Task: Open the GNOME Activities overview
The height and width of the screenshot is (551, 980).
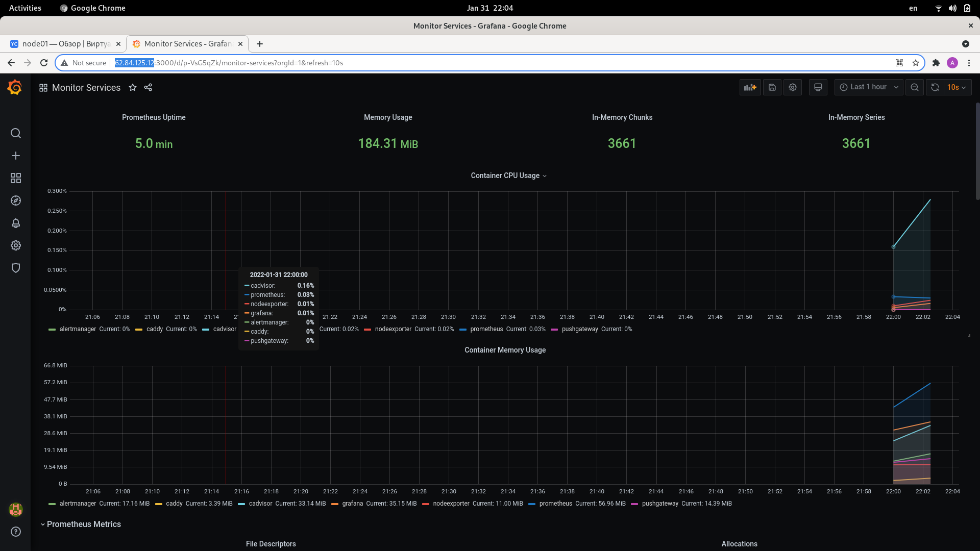Action: point(25,8)
